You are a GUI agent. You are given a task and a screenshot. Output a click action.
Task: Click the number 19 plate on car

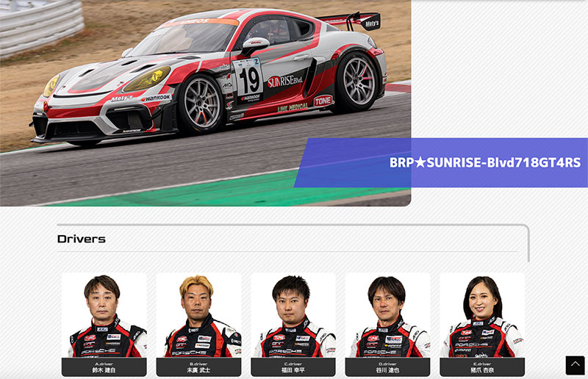[248, 80]
